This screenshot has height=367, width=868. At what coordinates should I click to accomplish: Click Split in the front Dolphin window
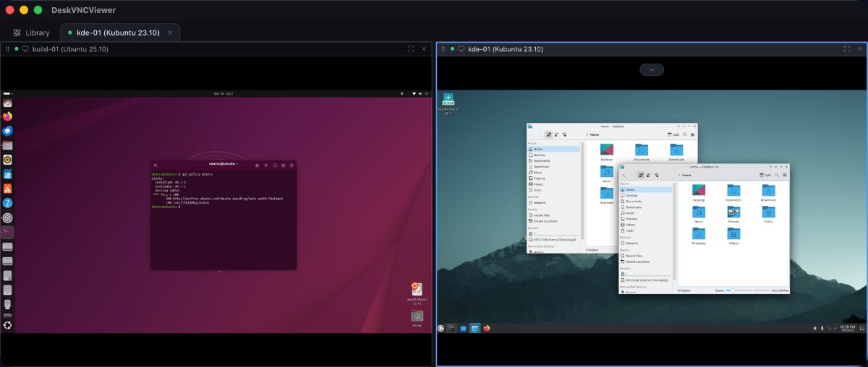click(765, 175)
